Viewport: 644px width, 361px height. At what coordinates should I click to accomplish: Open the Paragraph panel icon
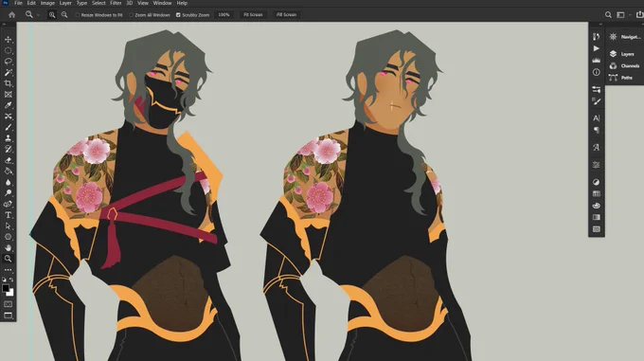coord(597,130)
